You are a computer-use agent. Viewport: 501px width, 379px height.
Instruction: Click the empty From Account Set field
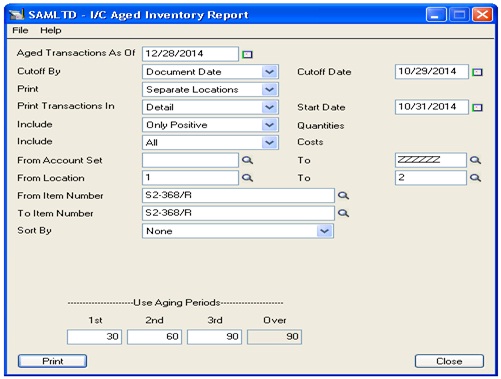tap(190, 160)
